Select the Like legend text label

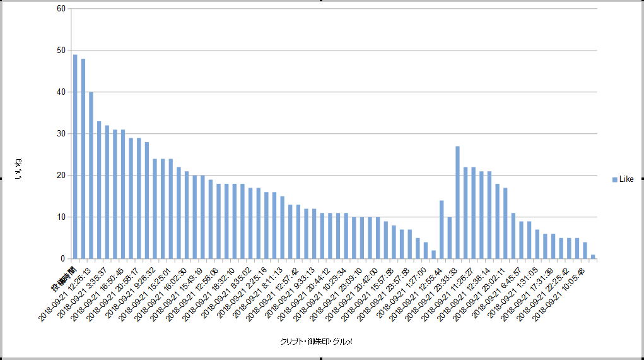pyautogui.click(x=626, y=180)
